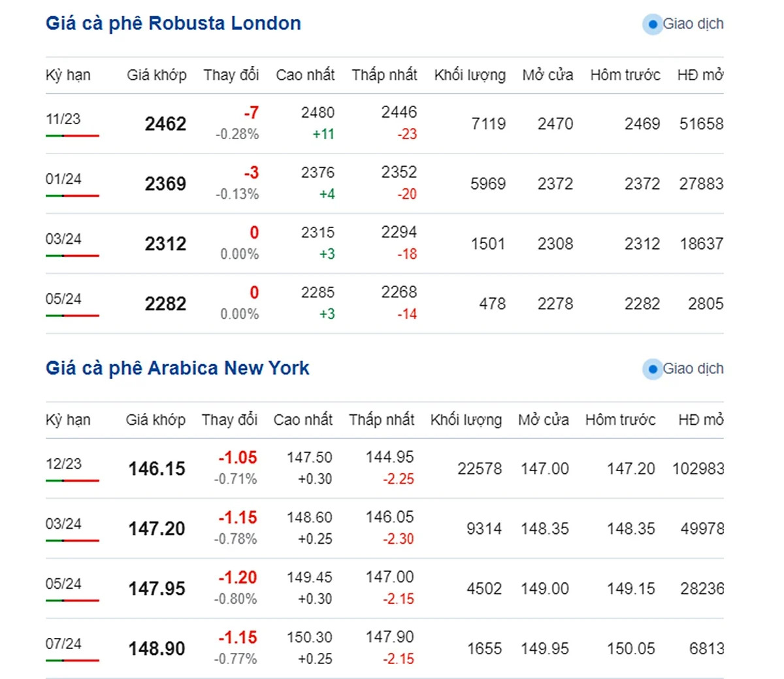Click the blue Giao dịch dot for Robusta London
The image size is (784, 679).
click(x=652, y=24)
